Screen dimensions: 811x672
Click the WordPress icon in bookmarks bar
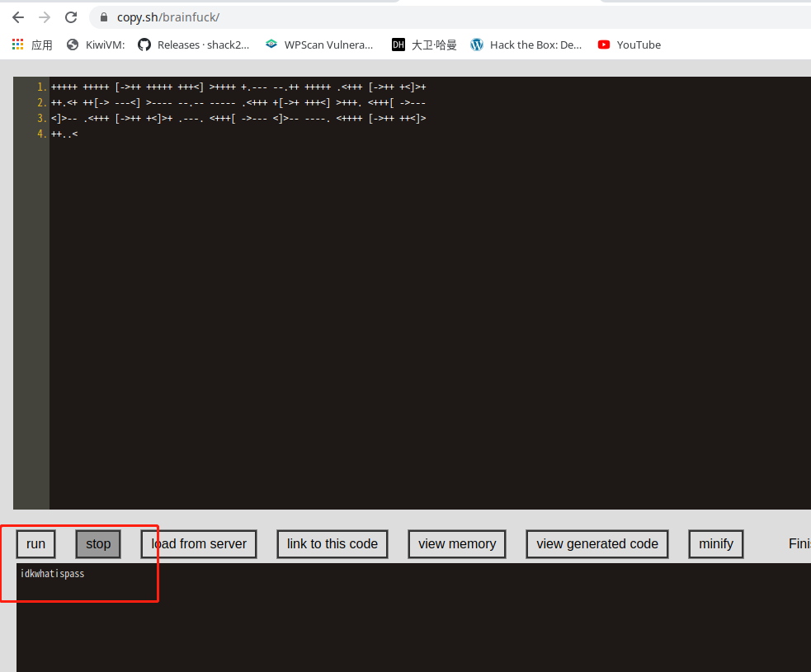476,45
